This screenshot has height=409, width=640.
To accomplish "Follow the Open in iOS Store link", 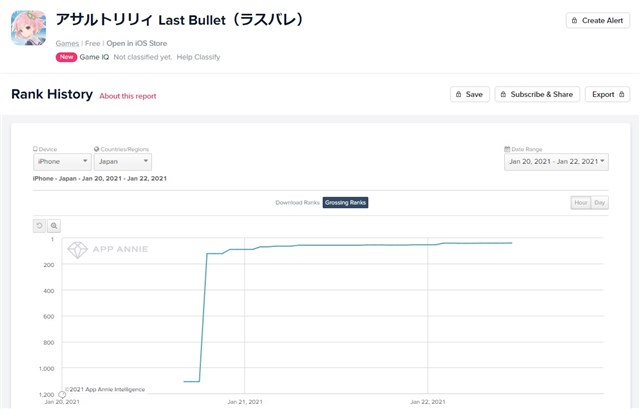I will [137, 43].
